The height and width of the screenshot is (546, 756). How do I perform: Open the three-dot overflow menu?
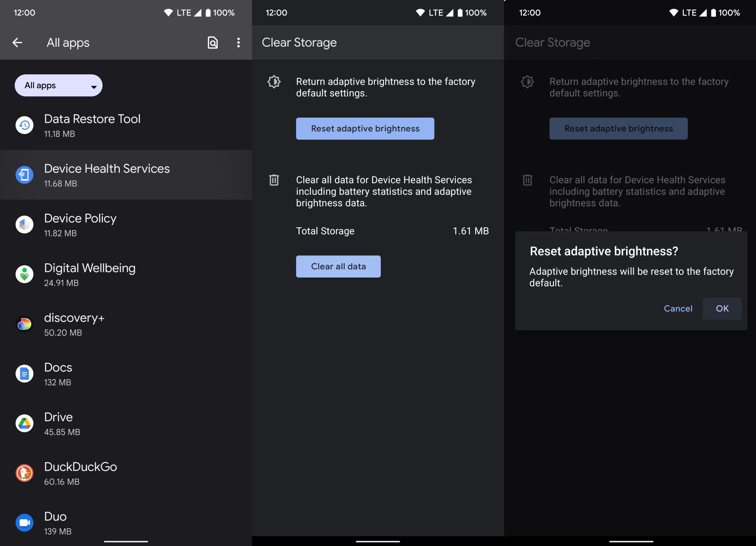(238, 42)
